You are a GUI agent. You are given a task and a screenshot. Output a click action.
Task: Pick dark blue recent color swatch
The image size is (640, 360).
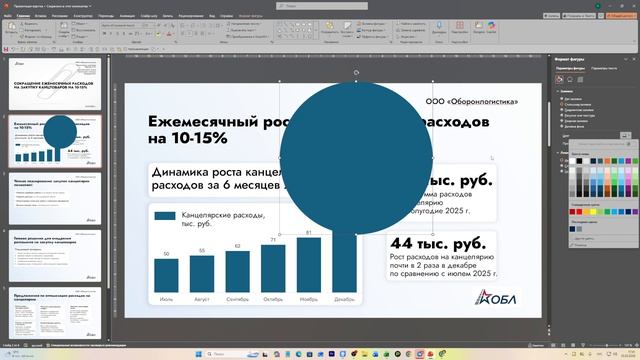click(572, 229)
